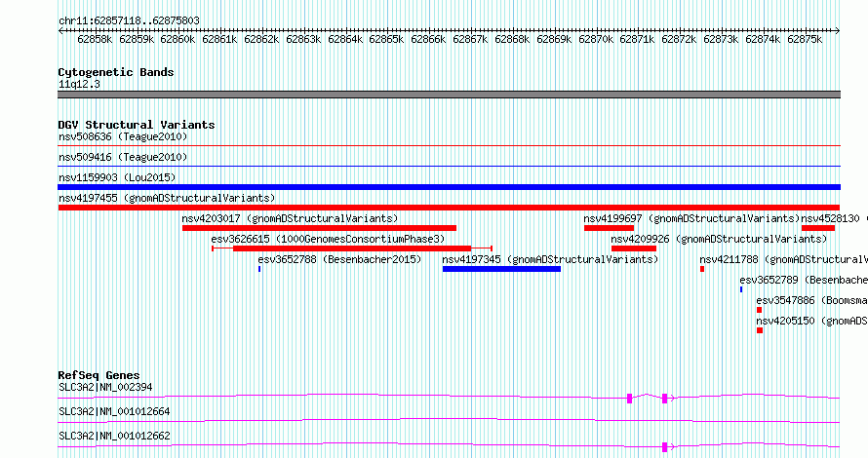Open the RefSeq Genes track heading

click(99, 375)
